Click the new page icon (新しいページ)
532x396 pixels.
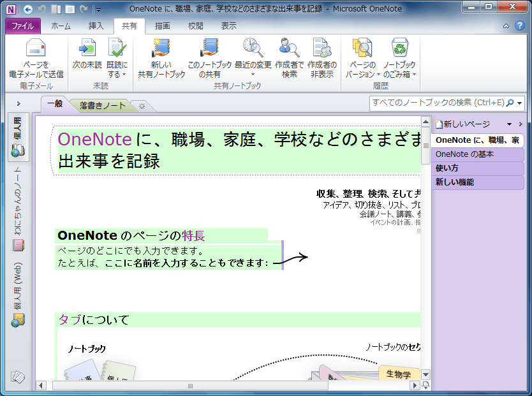click(x=439, y=124)
